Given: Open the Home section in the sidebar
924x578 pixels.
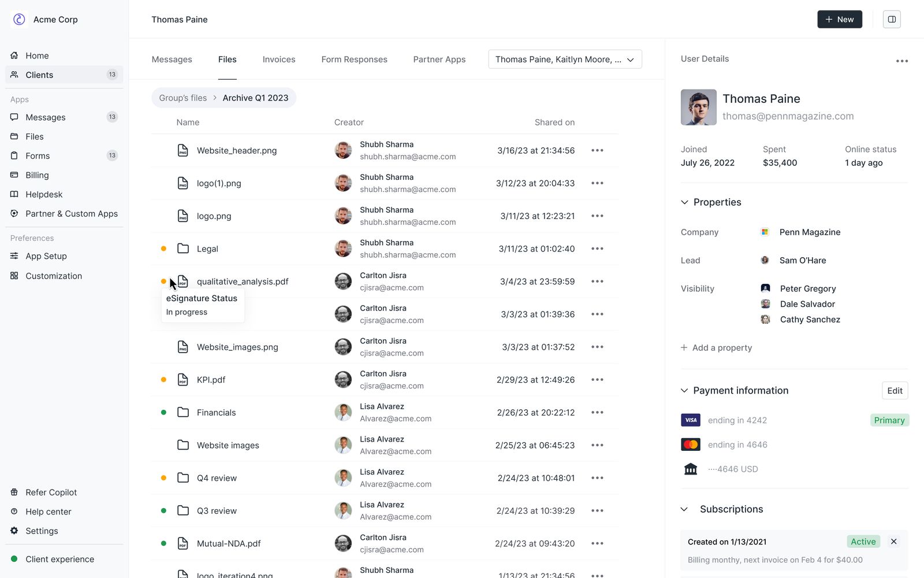Looking at the screenshot, I should [x=36, y=55].
